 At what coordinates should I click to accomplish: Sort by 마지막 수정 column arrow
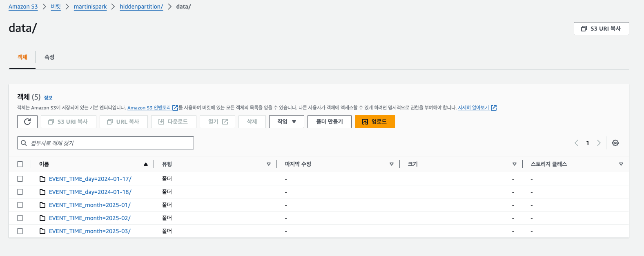tap(392, 164)
